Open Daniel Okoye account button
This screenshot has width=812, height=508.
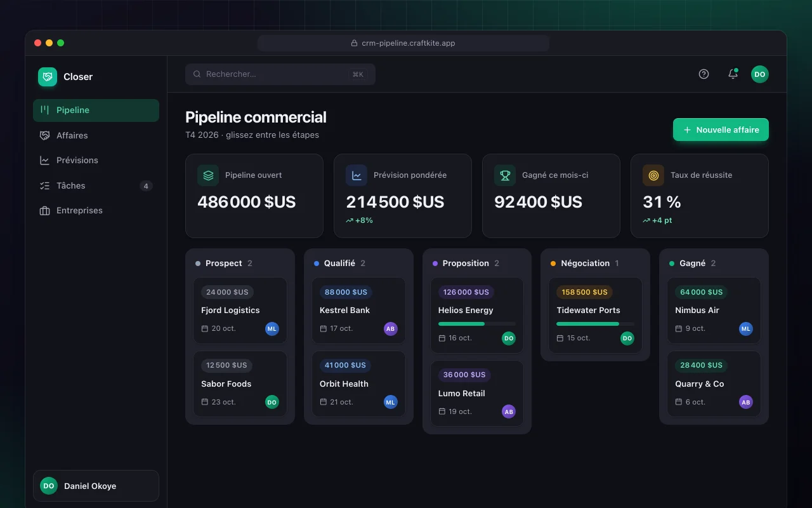pos(96,486)
